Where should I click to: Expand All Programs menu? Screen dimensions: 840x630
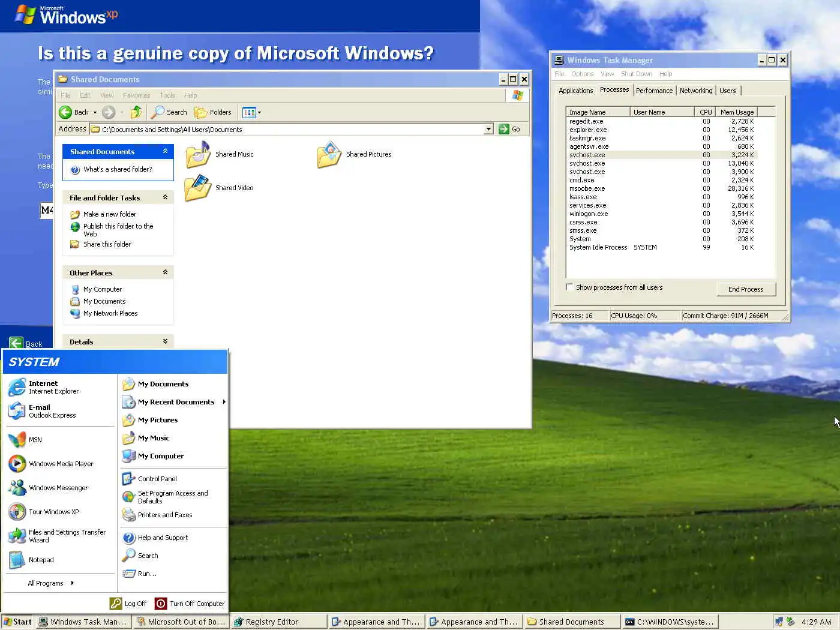click(51, 583)
